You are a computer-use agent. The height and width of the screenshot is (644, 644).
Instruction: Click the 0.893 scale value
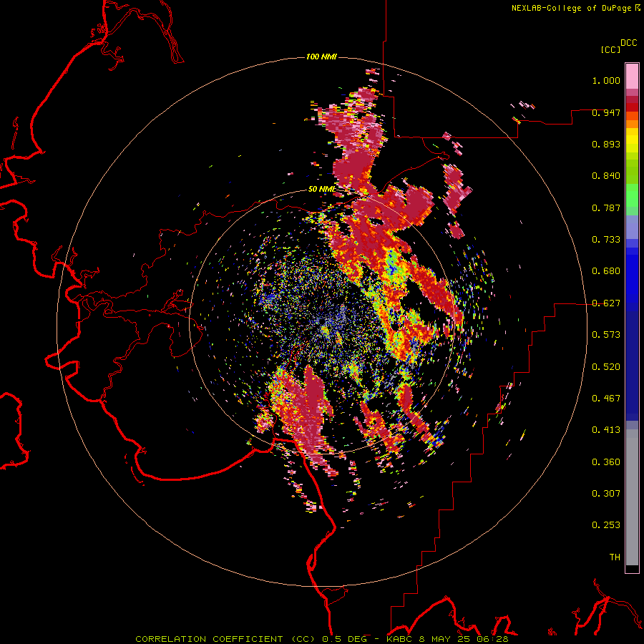click(x=606, y=144)
